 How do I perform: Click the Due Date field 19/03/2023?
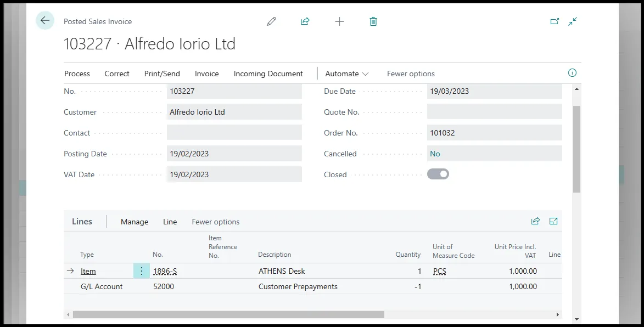point(495,91)
